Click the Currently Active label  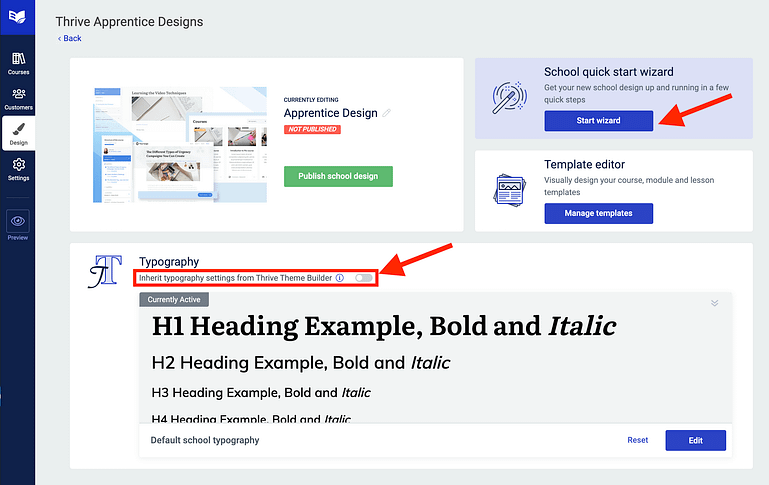(174, 300)
